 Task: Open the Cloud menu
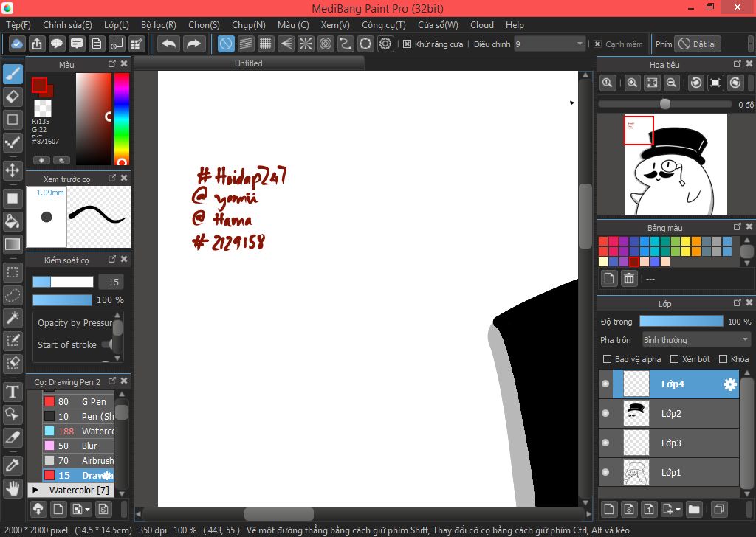pos(482,25)
